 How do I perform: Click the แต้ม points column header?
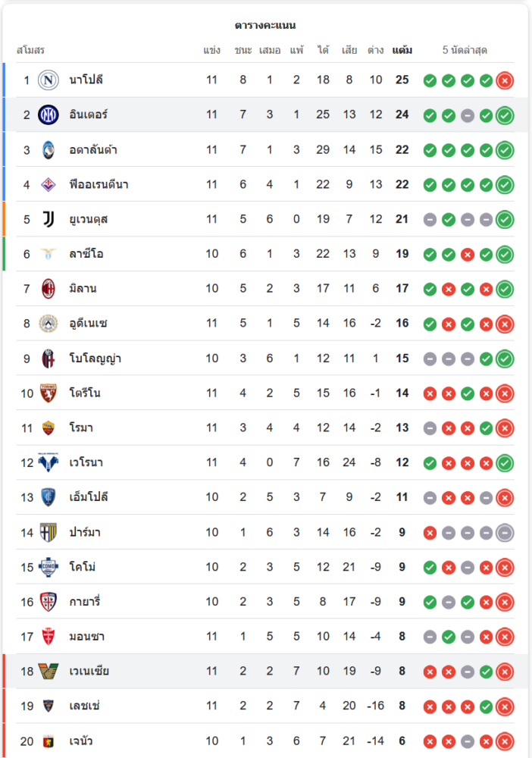[x=402, y=51]
